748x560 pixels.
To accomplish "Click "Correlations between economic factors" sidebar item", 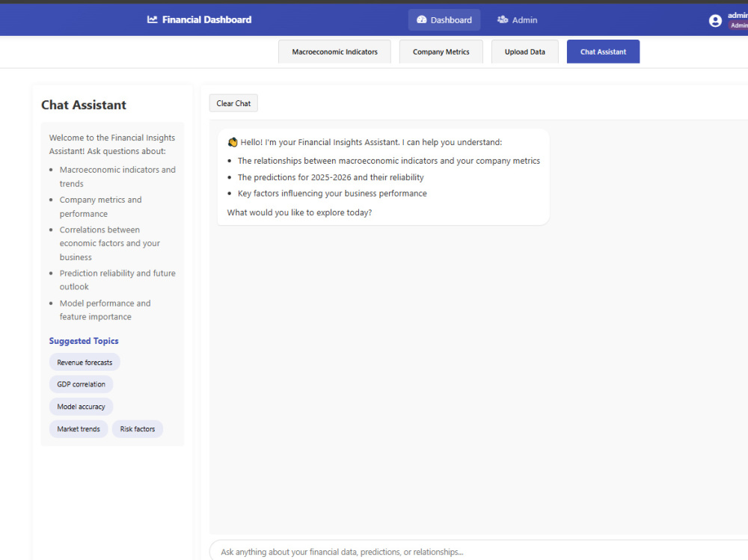I will pos(110,243).
